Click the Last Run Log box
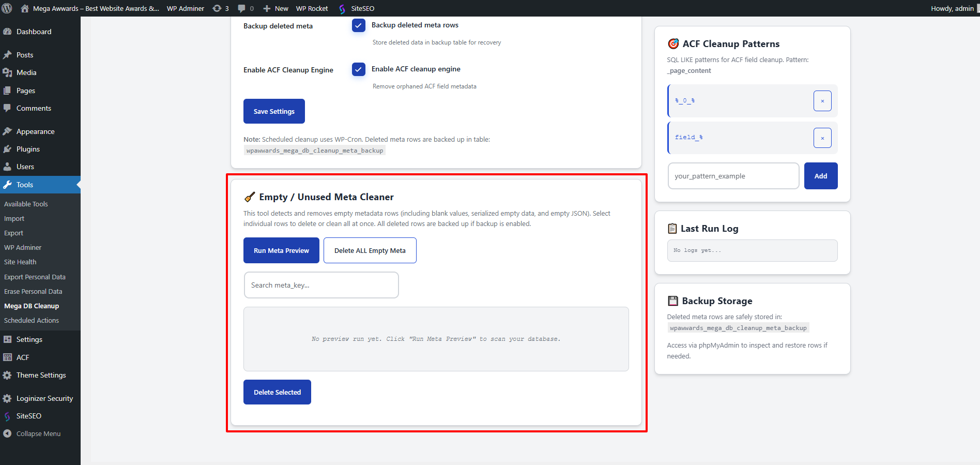The image size is (980, 465). (x=752, y=250)
